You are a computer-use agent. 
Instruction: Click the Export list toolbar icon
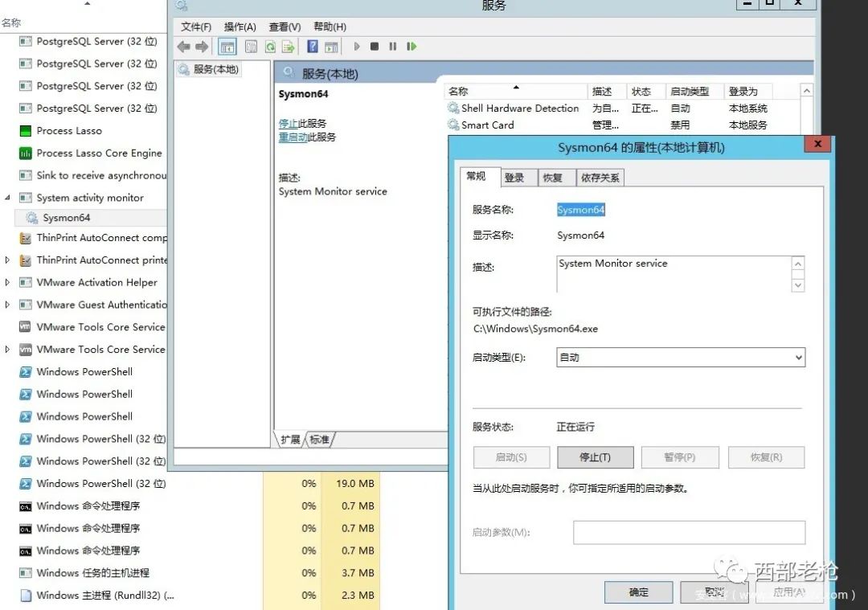click(x=288, y=47)
